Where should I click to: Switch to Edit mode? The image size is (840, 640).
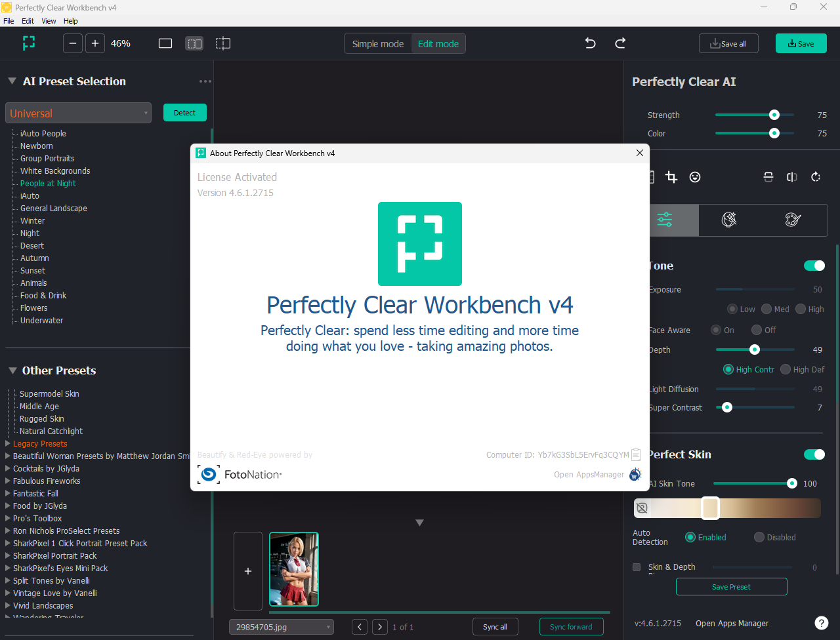pos(438,44)
